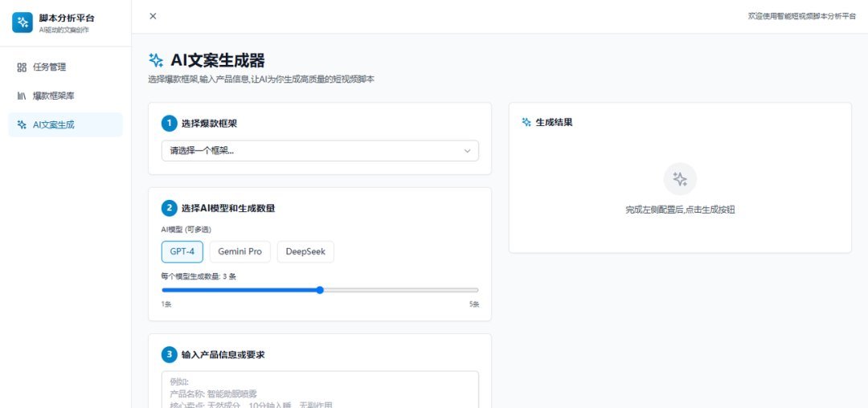Click the platform logo icon in sidebar
This screenshot has height=408, width=868.
click(23, 22)
